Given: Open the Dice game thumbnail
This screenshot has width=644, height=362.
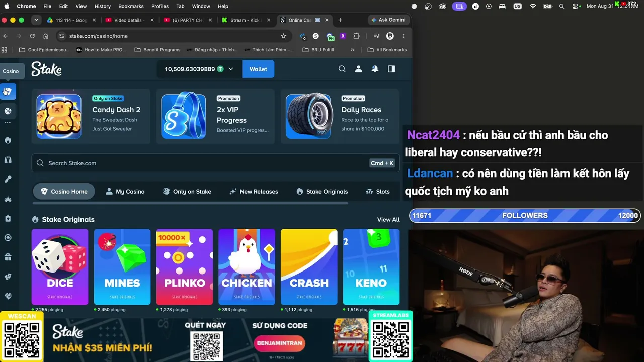Looking at the screenshot, I should 60,267.
